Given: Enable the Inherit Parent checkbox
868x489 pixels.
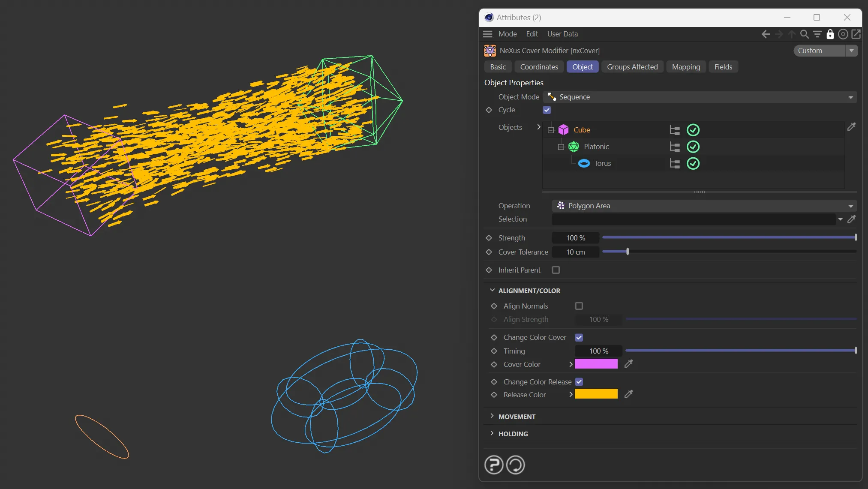Looking at the screenshot, I should click(556, 270).
